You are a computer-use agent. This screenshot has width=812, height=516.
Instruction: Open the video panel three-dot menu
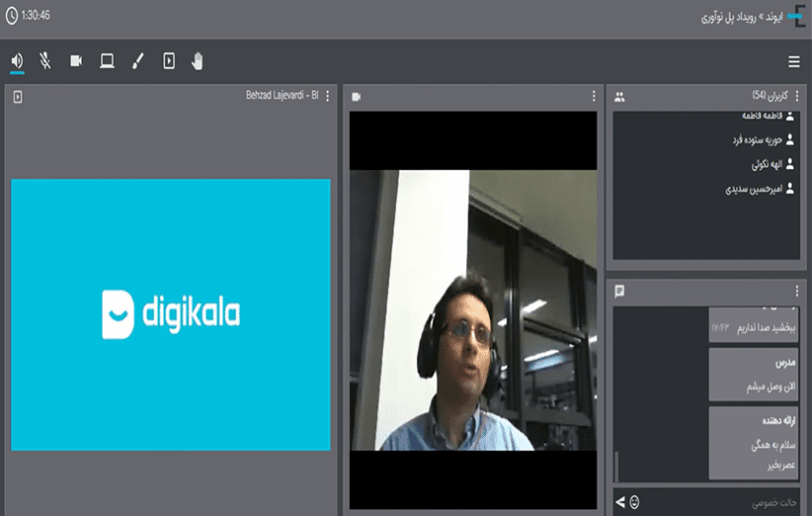(x=593, y=96)
